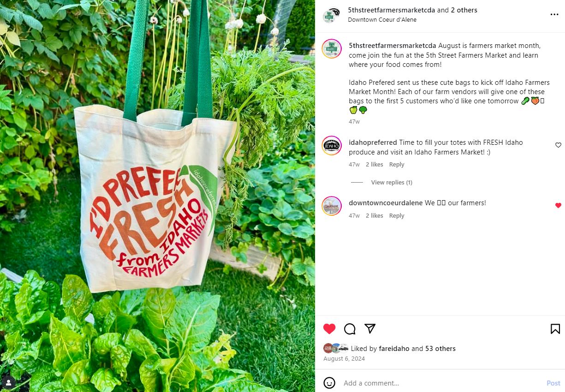Reply to downtowncoeurdalene comment
The height and width of the screenshot is (392, 565).
coord(397,216)
